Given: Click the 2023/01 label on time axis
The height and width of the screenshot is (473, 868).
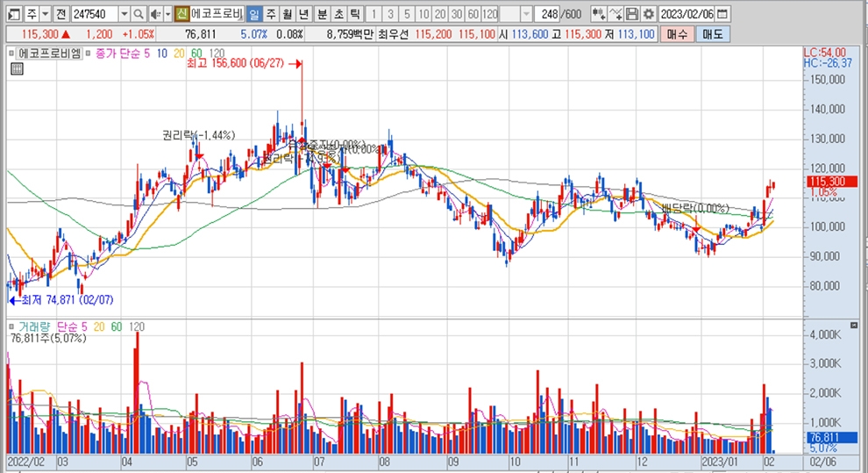Looking at the screenshot, I should (720, 462).
